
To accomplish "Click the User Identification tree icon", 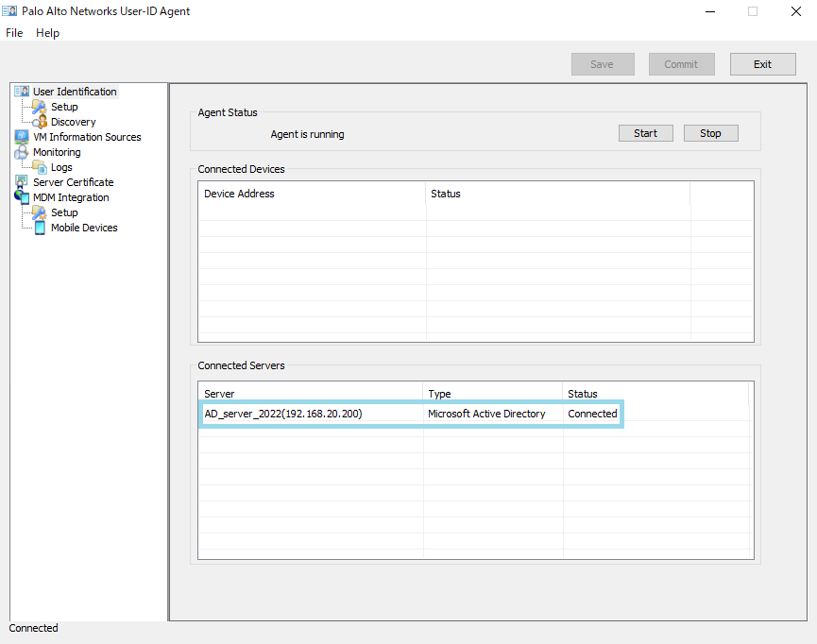I will click(22, 92).
